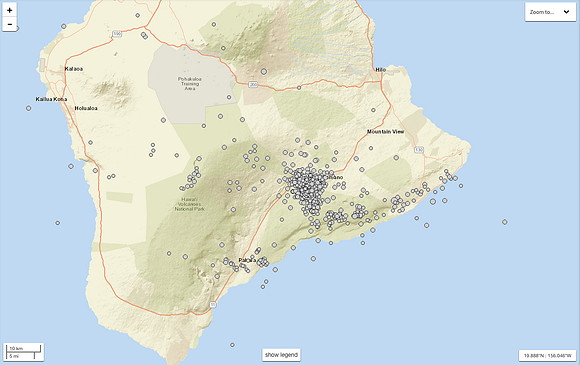This screenshot has height=365, width=580.
Task: Click the 'Pahala' town label
Action: (x=247, y=260)
